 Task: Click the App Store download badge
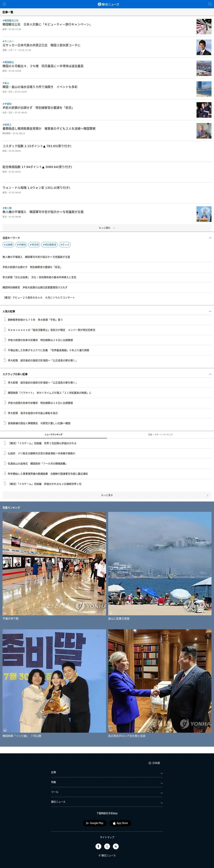pos(120,823)
